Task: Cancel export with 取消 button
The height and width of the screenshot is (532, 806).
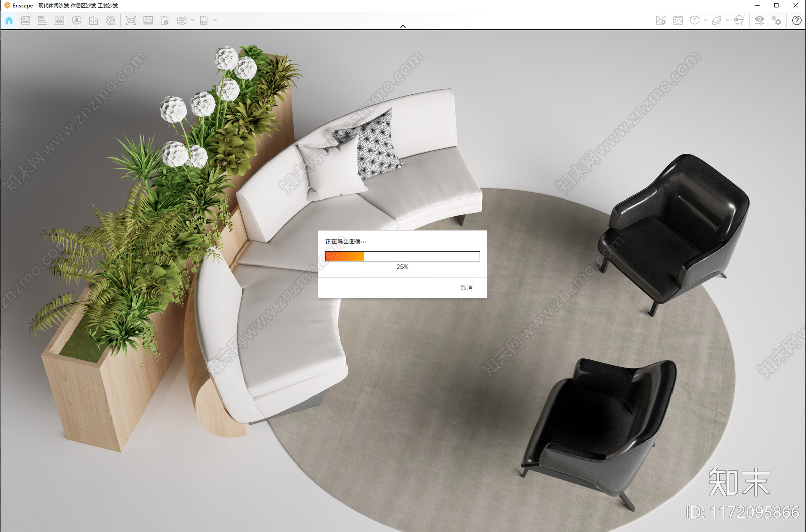Action: 466,287
